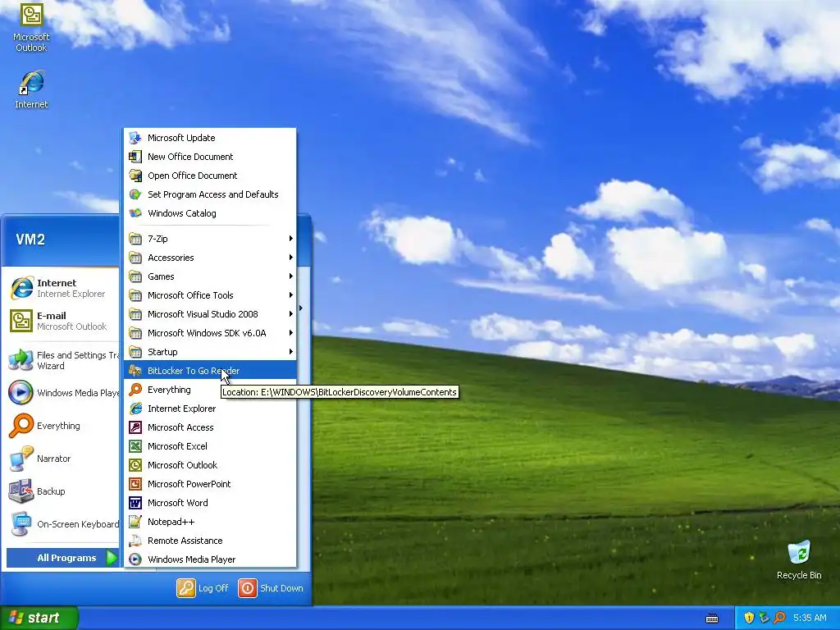Viewport: 840px width, 630px height.
Task: Open the Startup program folder
Action: pyautogui.click(x=210, y=351)
